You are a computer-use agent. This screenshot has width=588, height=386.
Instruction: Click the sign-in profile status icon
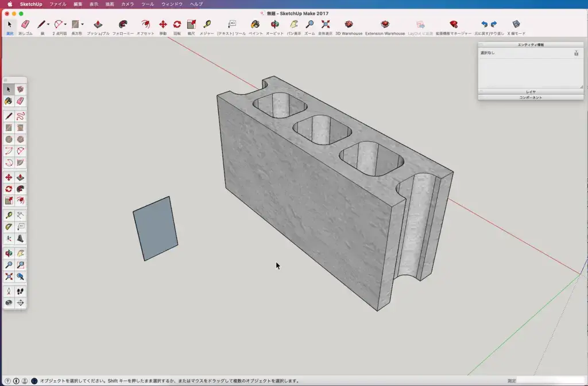(x=25, y=381)
